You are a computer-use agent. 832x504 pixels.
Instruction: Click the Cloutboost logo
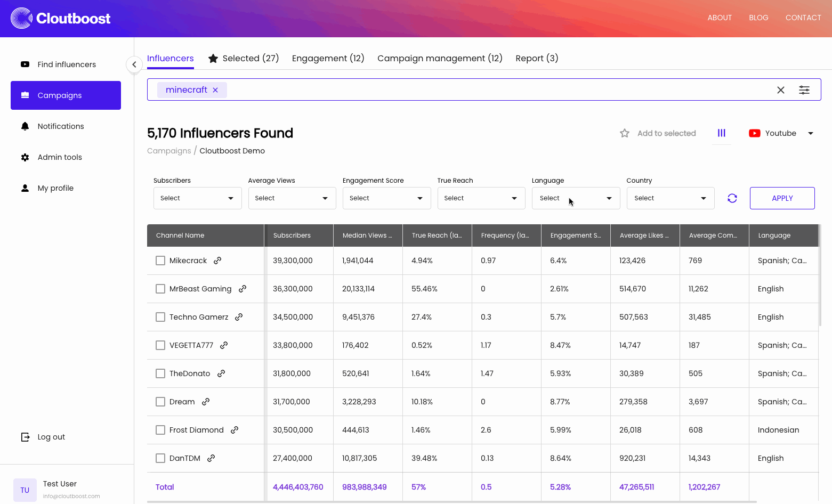[x=61, y=19]
